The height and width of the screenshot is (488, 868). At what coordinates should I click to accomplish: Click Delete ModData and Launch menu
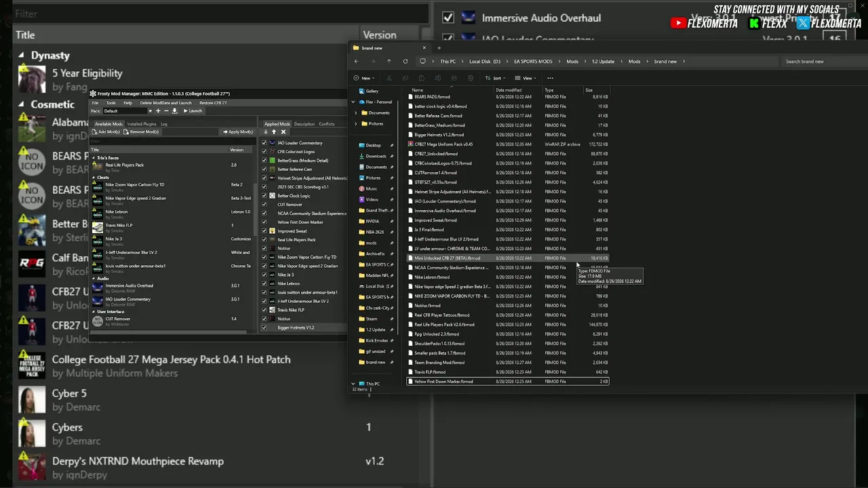coord(165,103)
